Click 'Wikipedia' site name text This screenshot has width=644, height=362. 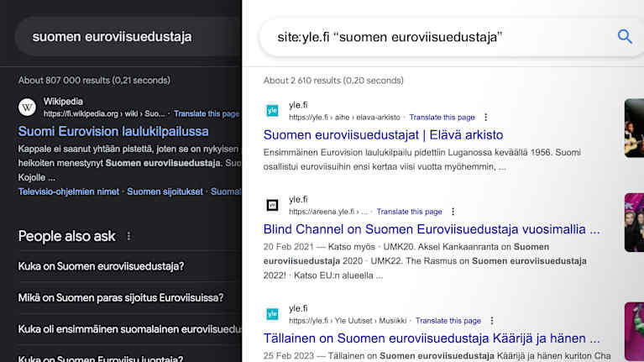[x=63, y=102]
